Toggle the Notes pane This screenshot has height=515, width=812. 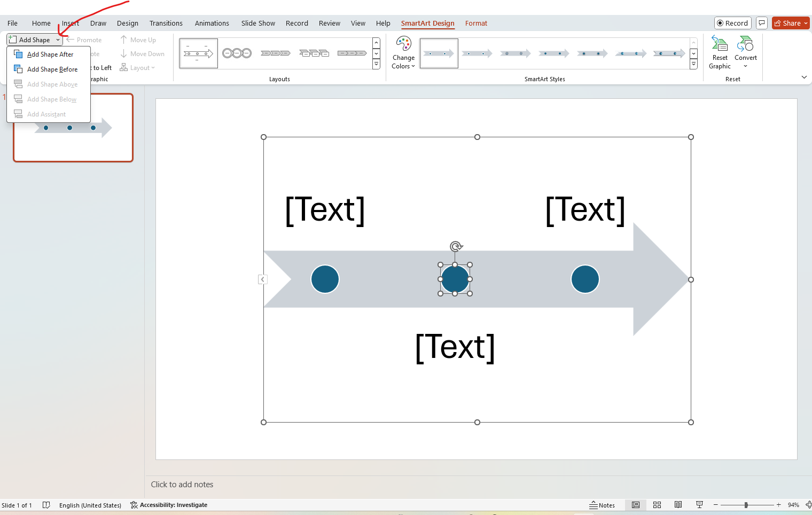click(x=603, y=505)
